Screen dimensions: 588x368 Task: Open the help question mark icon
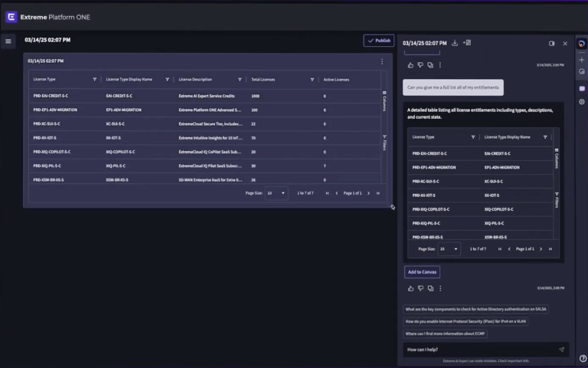point(583,359)
